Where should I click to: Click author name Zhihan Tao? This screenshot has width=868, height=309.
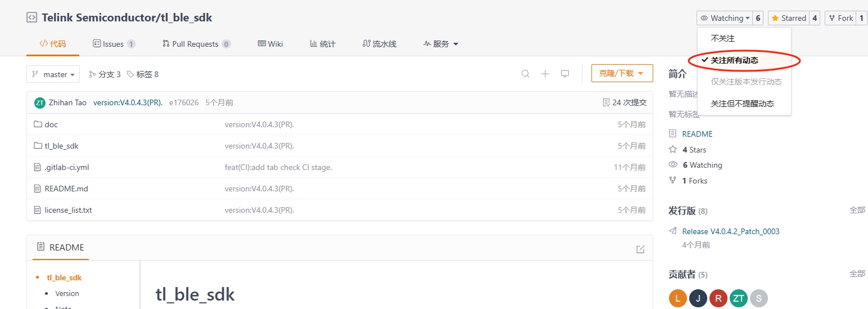click(x=67, y=102)
